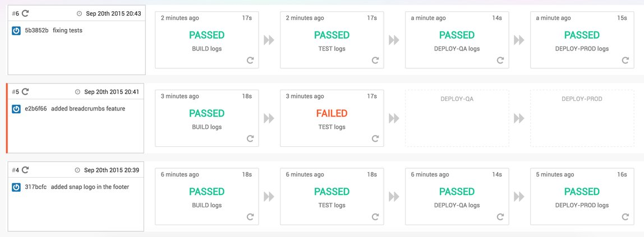The width and height of the screenshot is (644, 237).
Task: Re-trigger pipeline run #4
Action: pos(25,170)
